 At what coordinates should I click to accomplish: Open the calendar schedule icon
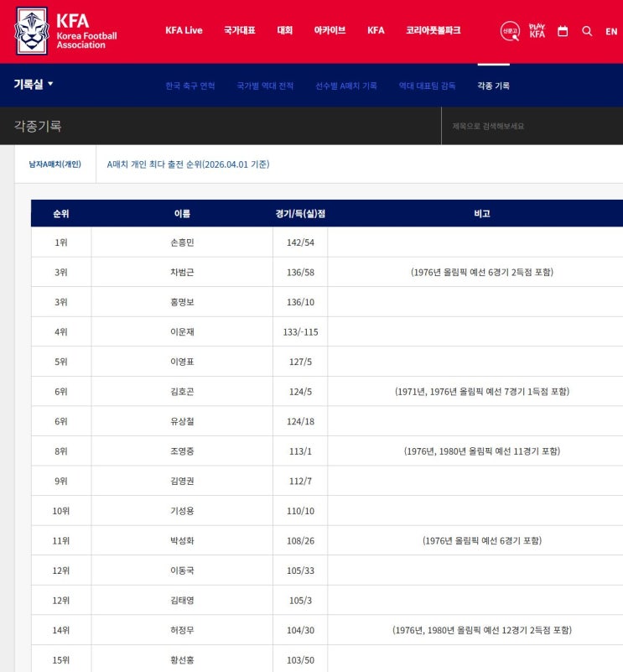[563, 31]
